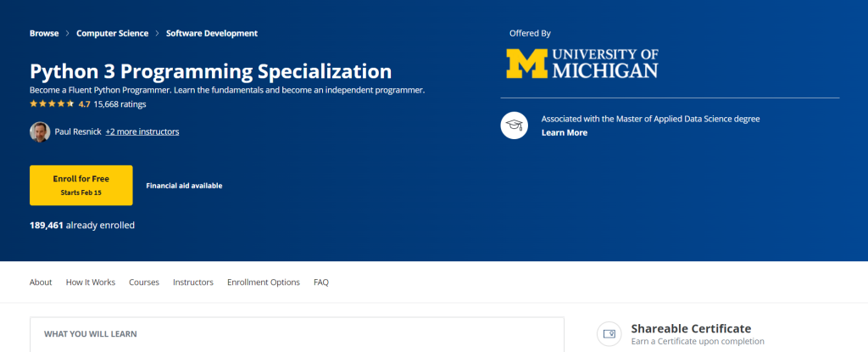Switch to How It Works tab
Screen dimensions: 868x352
coord(91,282)
